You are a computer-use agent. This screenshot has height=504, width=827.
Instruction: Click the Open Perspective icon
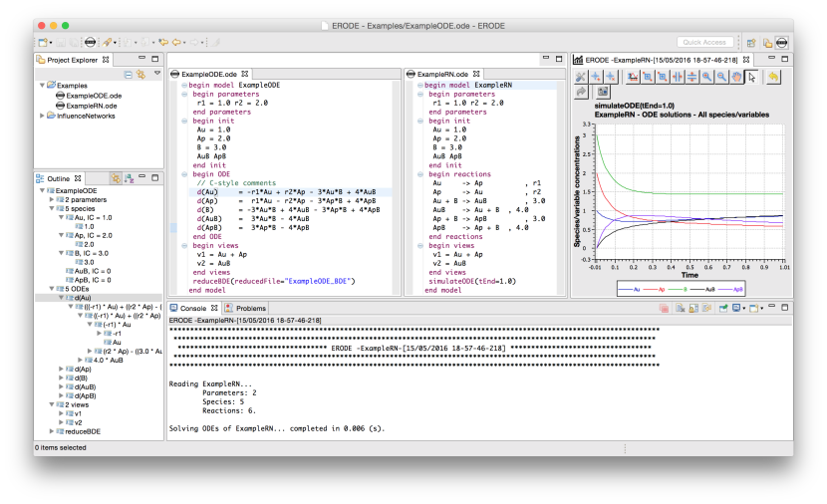coord(751,43)
